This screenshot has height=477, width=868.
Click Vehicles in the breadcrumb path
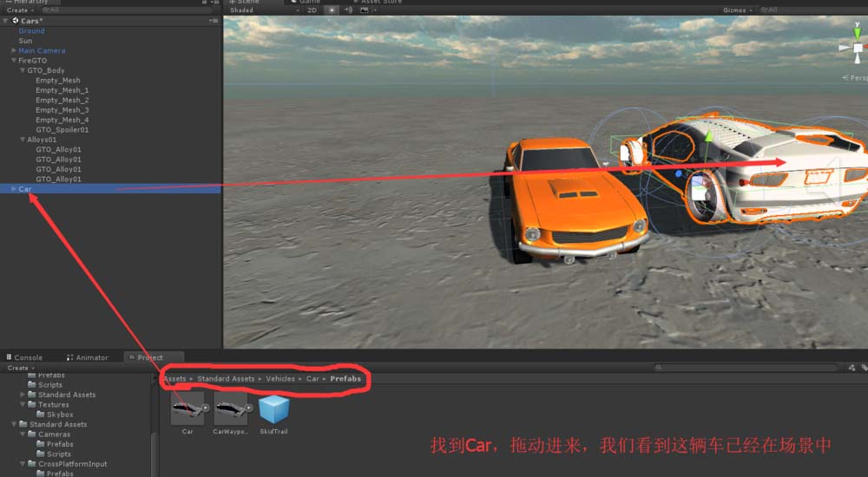pyautogui.click(x=280, y=379)
